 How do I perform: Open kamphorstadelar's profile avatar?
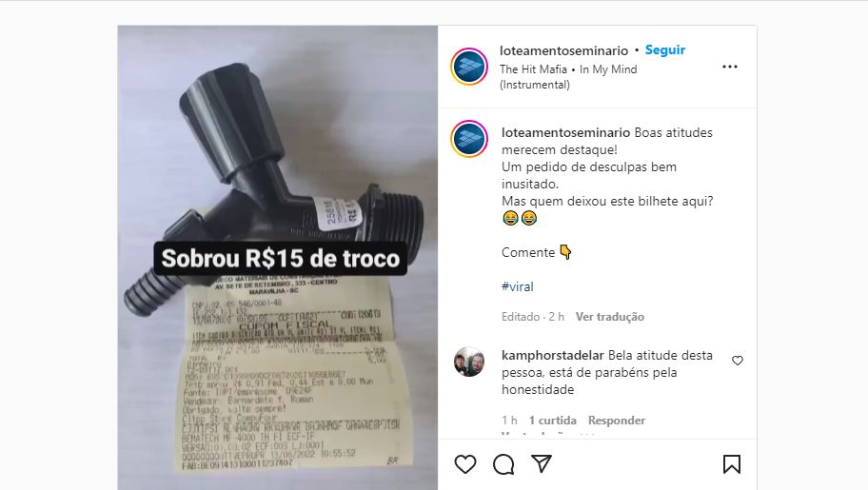[x=469, y=362]
